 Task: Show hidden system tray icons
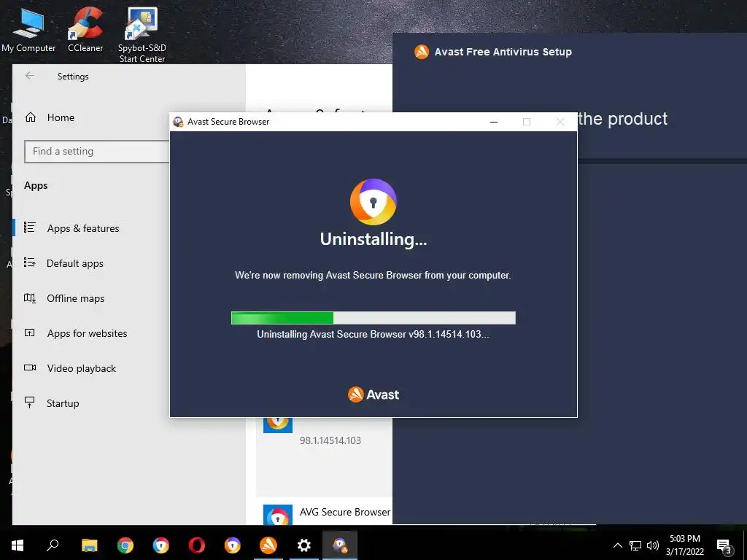tap(617, 545)
